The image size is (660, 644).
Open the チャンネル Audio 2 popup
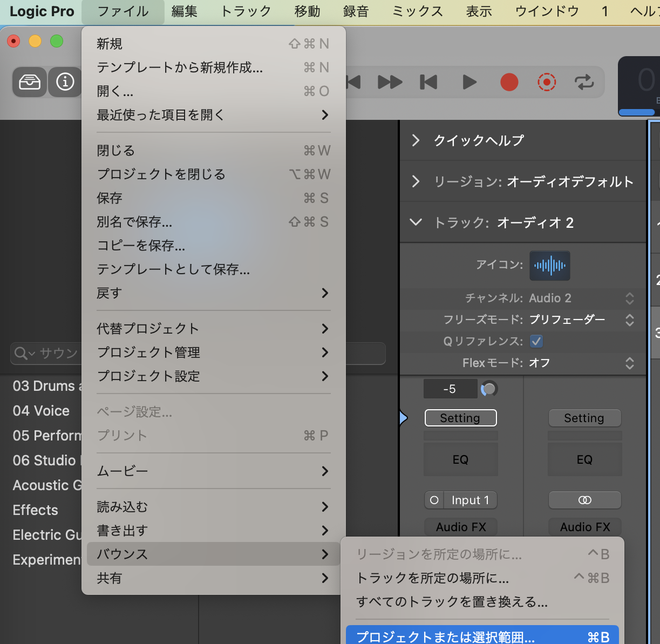(629, 298)
